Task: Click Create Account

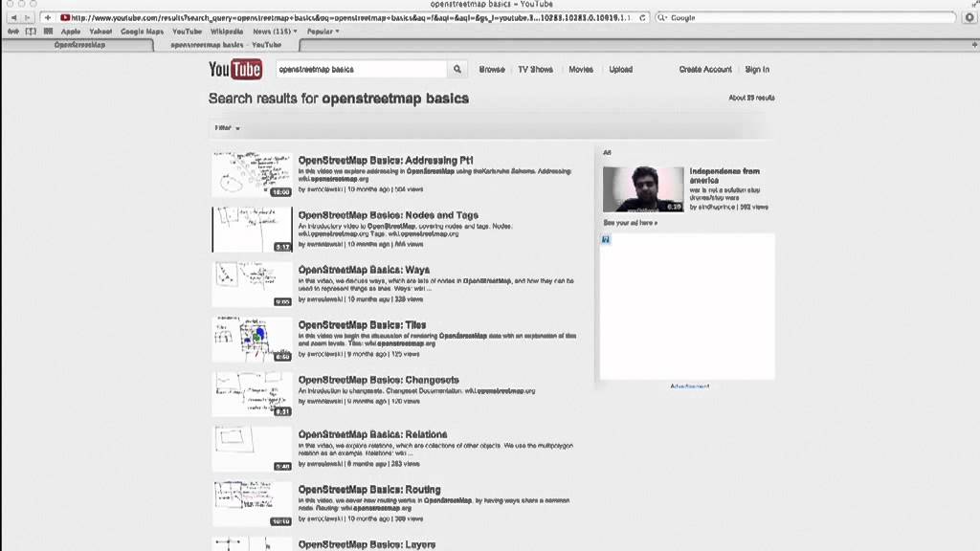Action: point(705,69)
